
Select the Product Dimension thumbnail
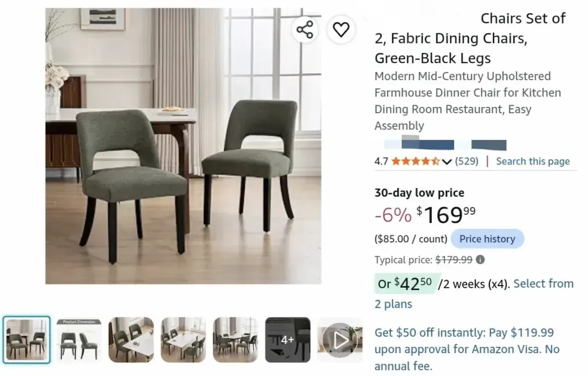click(x=79, y=340)
